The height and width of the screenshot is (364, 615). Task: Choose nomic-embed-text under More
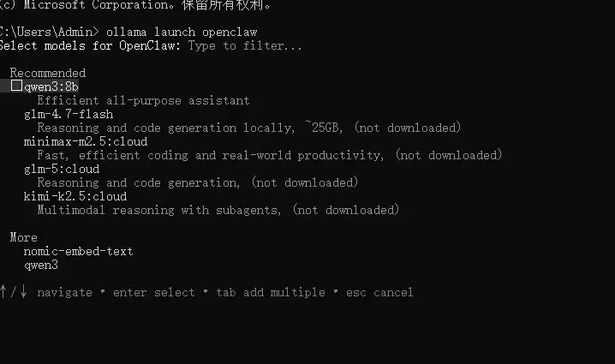(x=78, y=251)
